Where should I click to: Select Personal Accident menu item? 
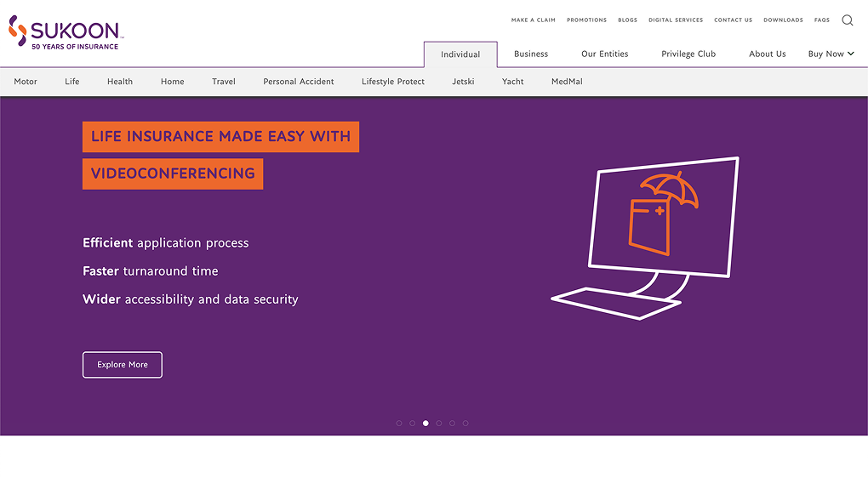point(299,82)
